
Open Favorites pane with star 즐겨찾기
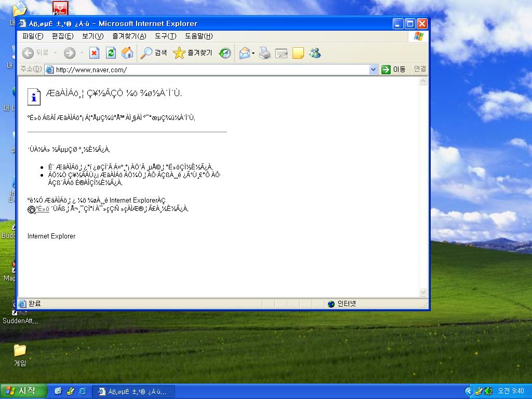point(192,53)
